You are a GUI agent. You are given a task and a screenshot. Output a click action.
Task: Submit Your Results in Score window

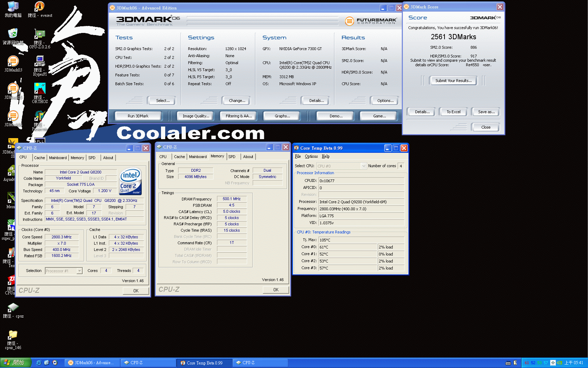tap(453, 81)
